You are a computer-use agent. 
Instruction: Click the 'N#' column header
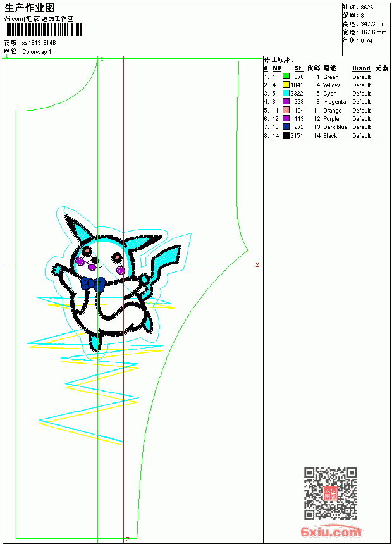[276, 68]
